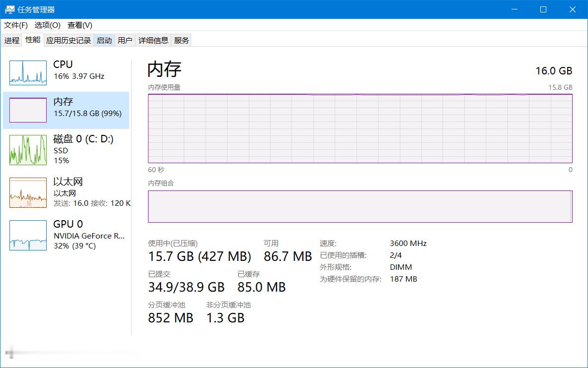
Task: Click the 2/4 slots used value
Action: tap(396, 255)
